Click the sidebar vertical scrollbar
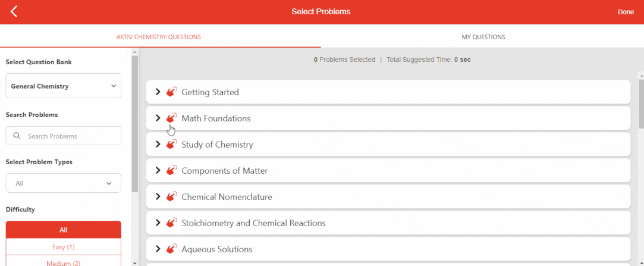The image size is (644, 266). point(135,125)
